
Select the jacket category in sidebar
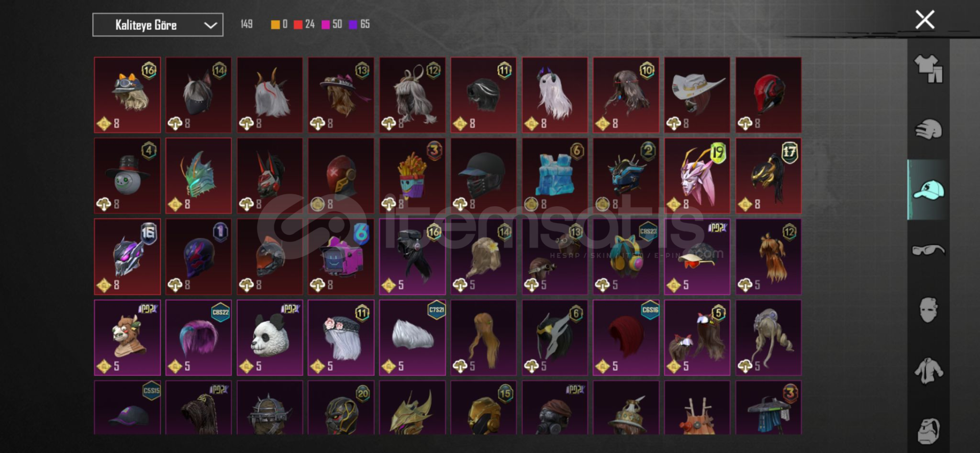(928, 370)
